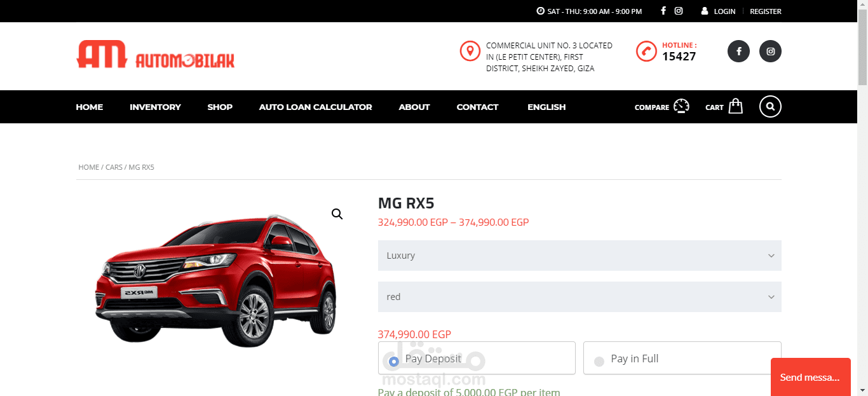868x396 pixels.
Task: Select the Pay Deposit radio option
Action: (x=393, y=361)
